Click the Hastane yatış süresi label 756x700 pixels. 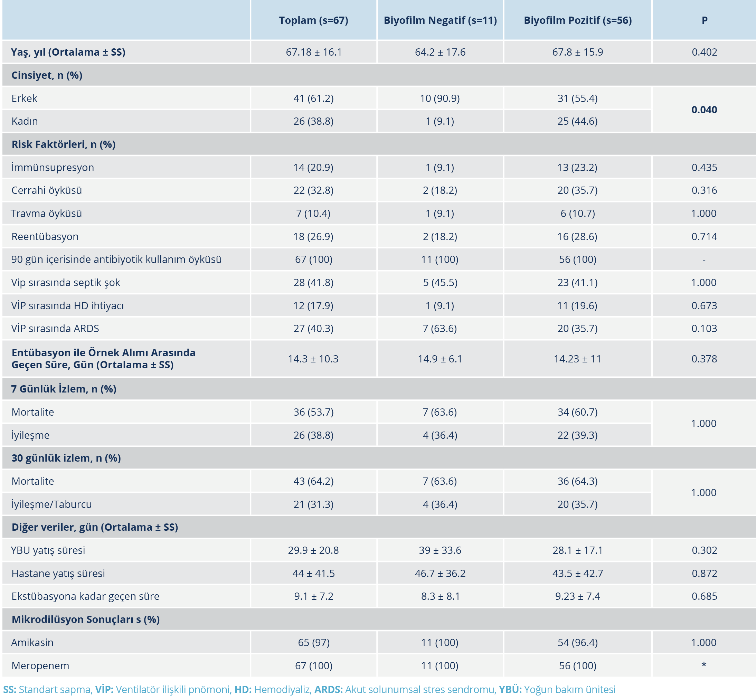(x=58, y=573)
